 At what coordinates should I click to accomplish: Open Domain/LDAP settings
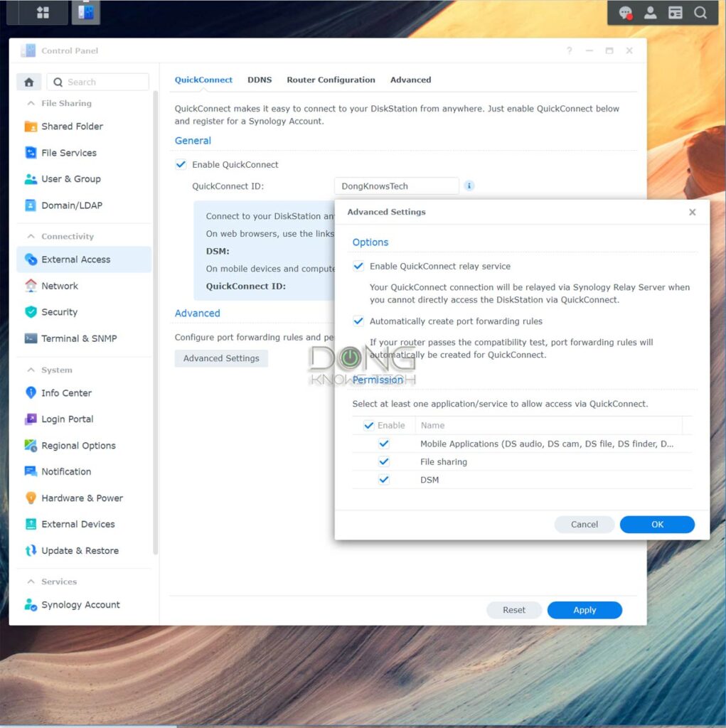84,205
